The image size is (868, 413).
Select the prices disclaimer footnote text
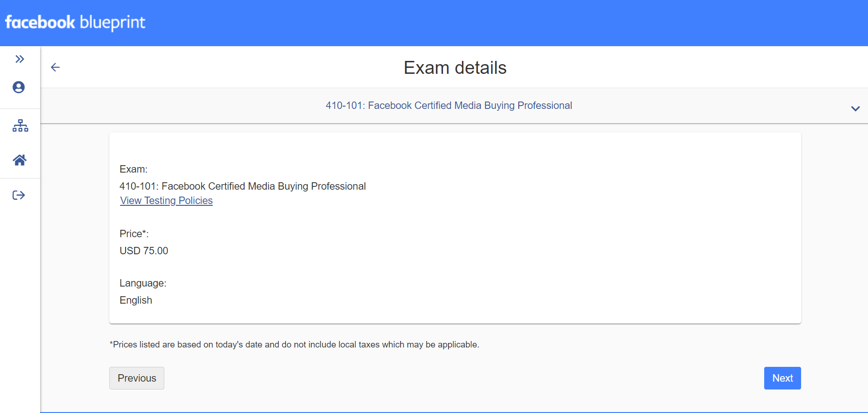(294, 344)
